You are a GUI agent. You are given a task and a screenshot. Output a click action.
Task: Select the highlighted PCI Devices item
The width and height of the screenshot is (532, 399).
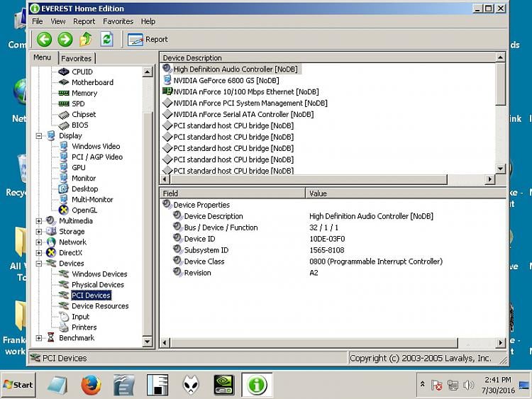[x=91, y=296]
